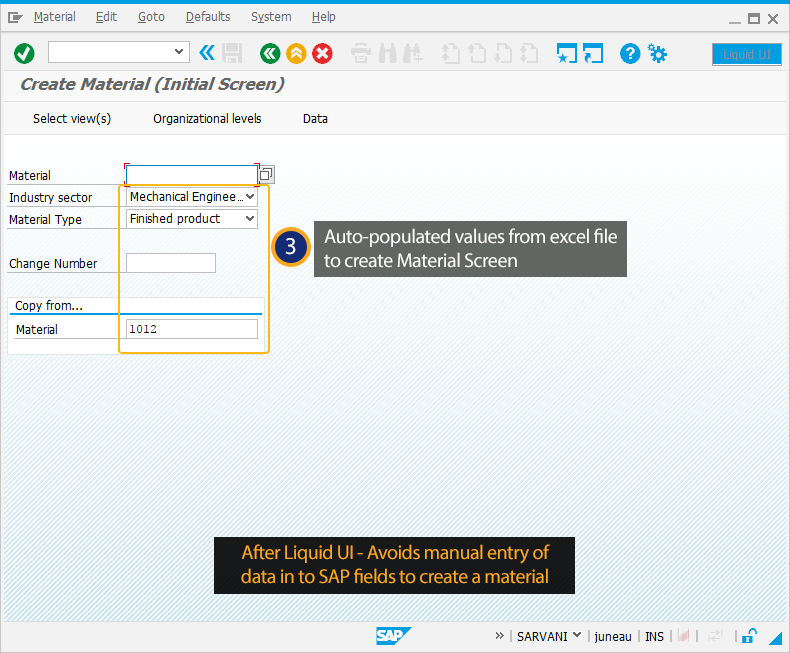This screenshot has width=790, height=653.
Task: Toggle the INS insert mode indicator
Action: 654,637
